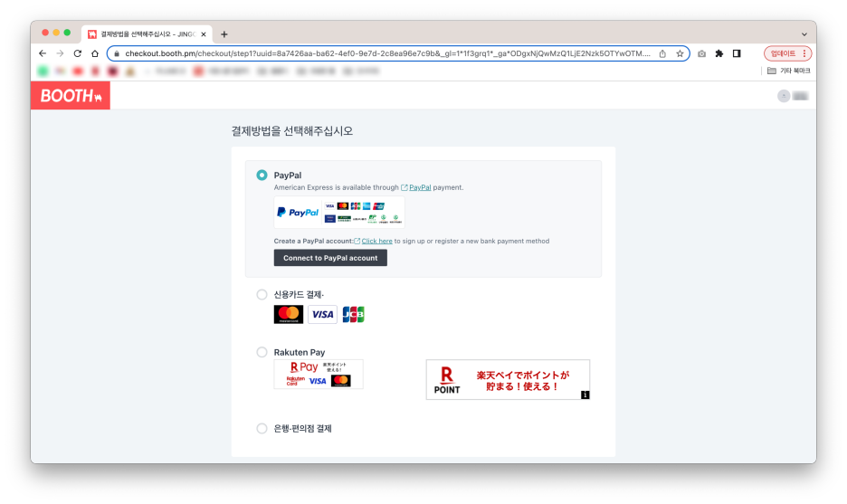Click the VISA logo under credit card

click(x=322, y=314)
